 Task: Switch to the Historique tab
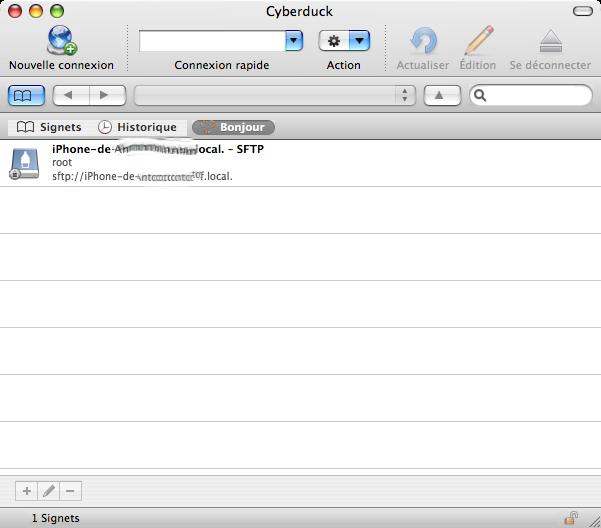click(x=138, y=127)
